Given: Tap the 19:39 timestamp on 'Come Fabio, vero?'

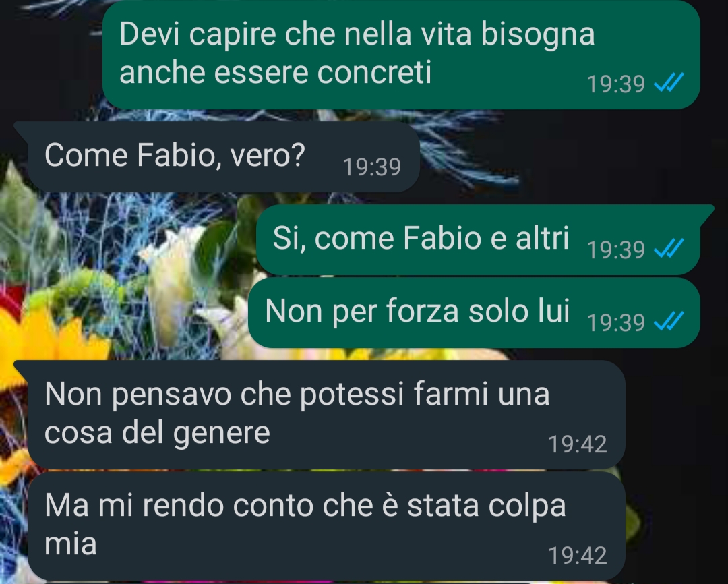Looking at the screenshot, I should [371, 167].
